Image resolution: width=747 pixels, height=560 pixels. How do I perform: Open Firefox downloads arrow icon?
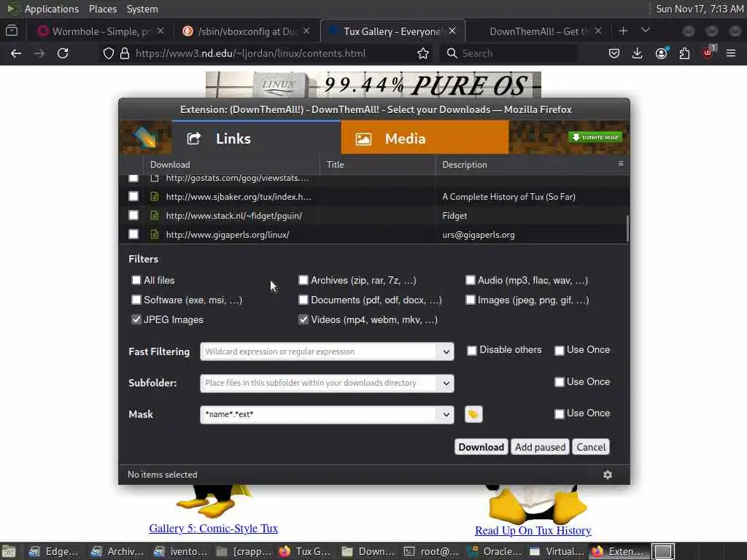[637, 53]
